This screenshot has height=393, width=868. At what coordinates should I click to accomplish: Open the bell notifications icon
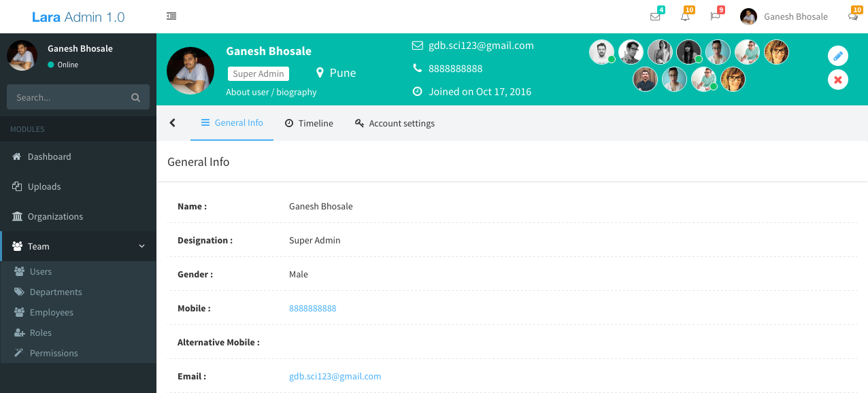(x=685, y=17)
